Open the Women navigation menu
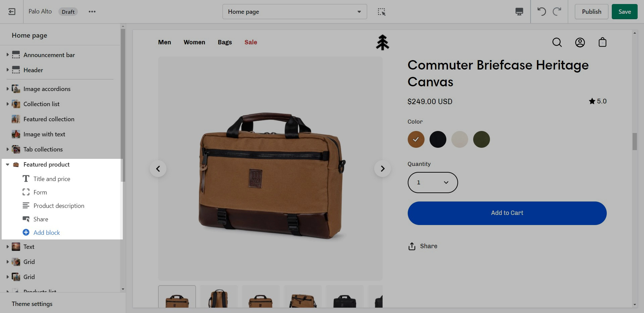This screenshot has height=313, width=644. [194, 42]
